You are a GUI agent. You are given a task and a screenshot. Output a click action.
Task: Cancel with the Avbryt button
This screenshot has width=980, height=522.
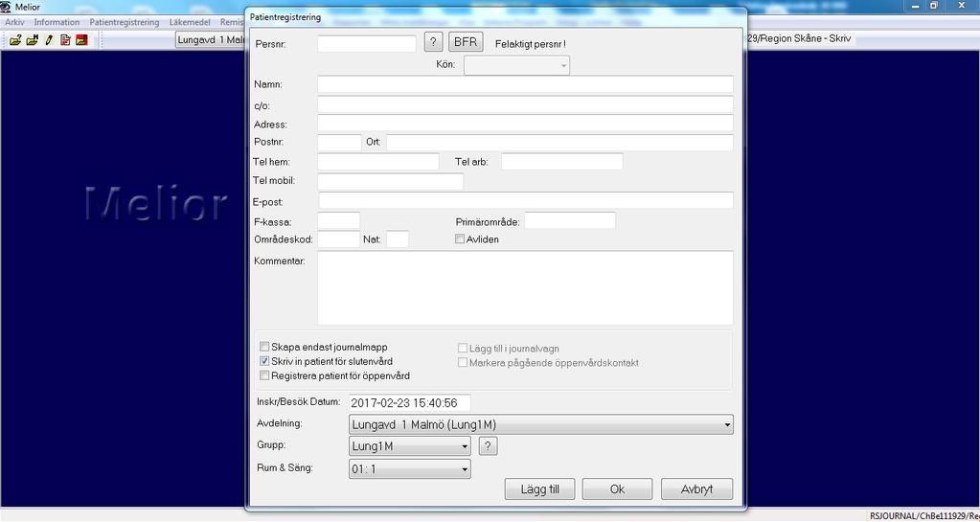696,489
